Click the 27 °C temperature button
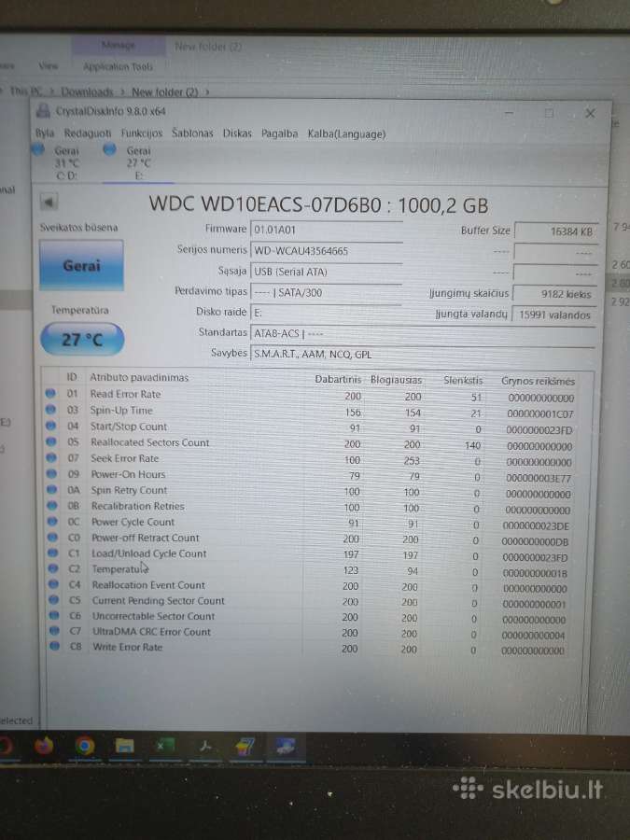The image size is (630, 840). [x=82, y=339]
